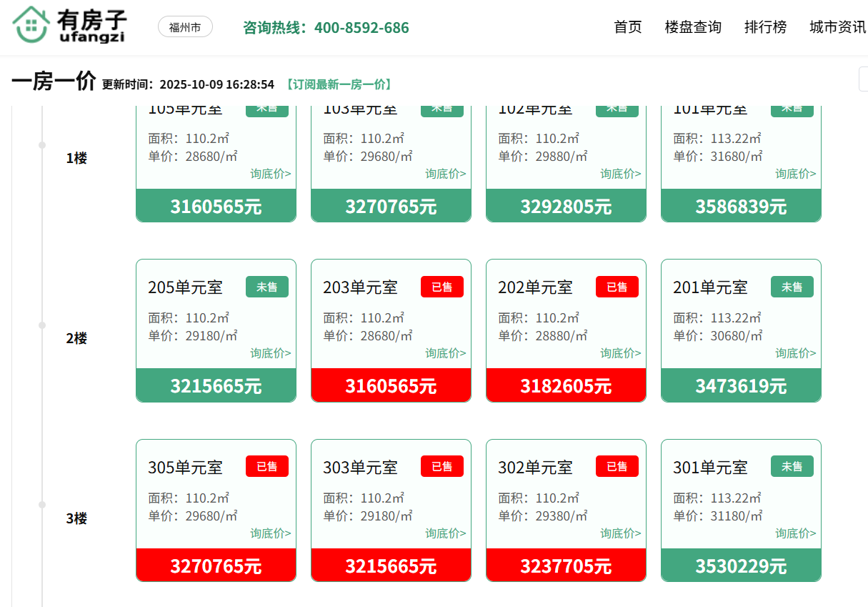The width and height of the screenshot is (868, 607).
Task: Select the 3楼 floor label
Action: [x=76, y=518]
